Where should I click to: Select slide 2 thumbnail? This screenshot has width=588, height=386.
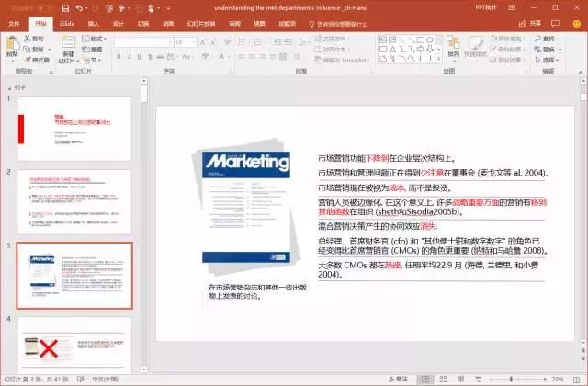[74, 202]
